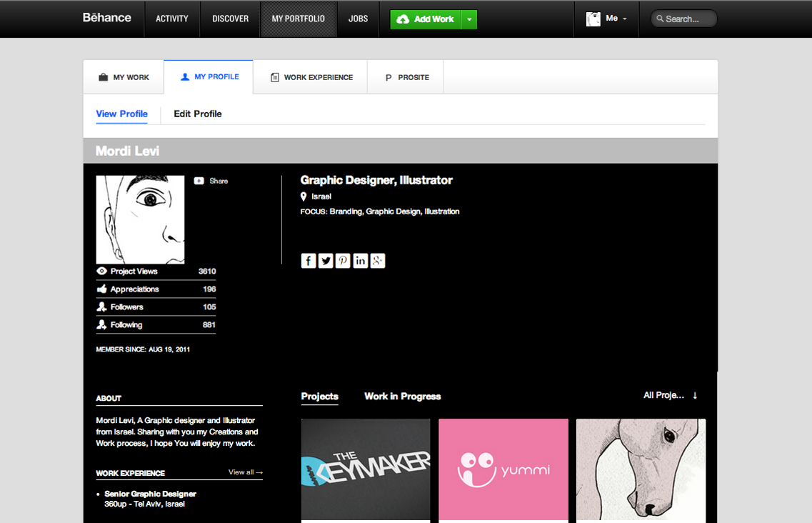Focus the Search input field
The width and height of the screenshot is (812, 523).
[683, 19]
